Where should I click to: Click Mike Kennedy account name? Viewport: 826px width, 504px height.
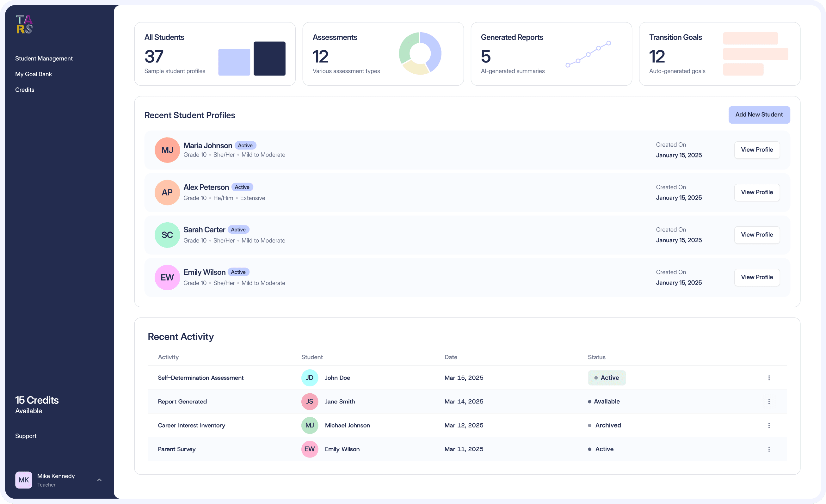[x=56, y=476]
